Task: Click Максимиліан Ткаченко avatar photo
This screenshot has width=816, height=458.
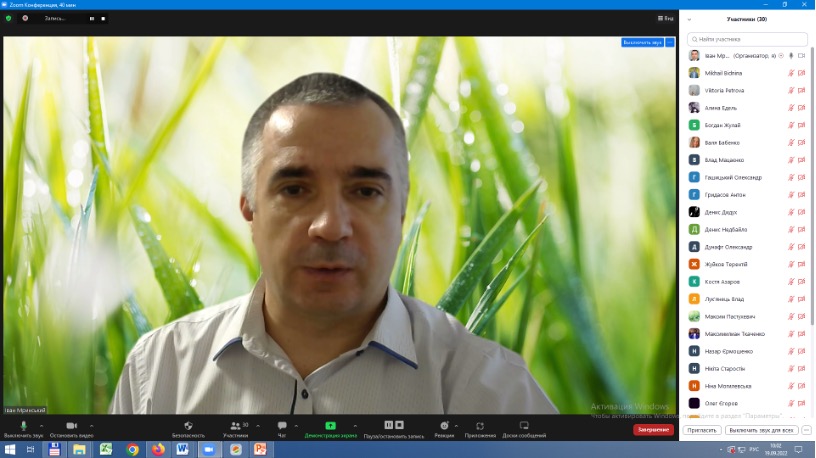Action: pyautogui.click(x=694, y=334)
